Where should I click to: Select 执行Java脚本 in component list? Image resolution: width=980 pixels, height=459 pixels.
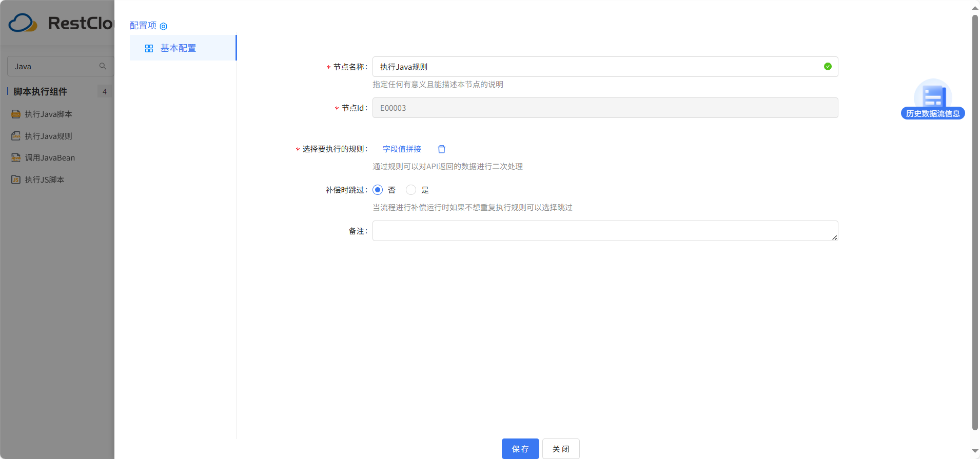pyautogui.click(x=49, y=114)
